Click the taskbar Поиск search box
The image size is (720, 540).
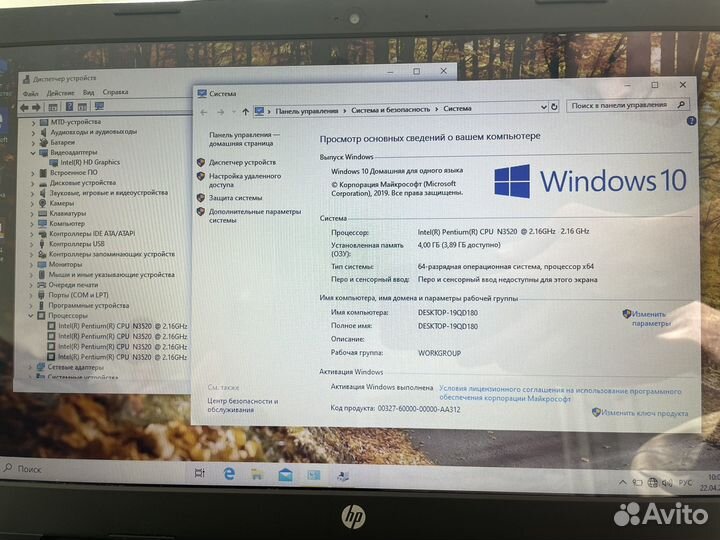92,469
